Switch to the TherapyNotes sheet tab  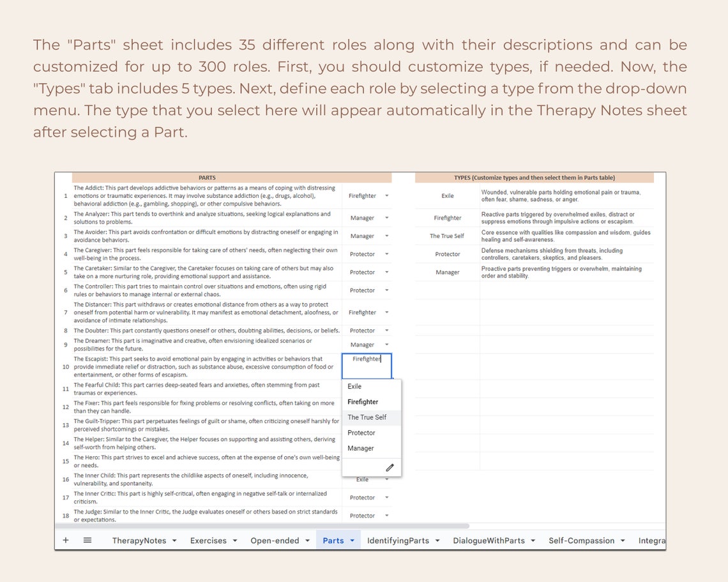coord(140,540)
